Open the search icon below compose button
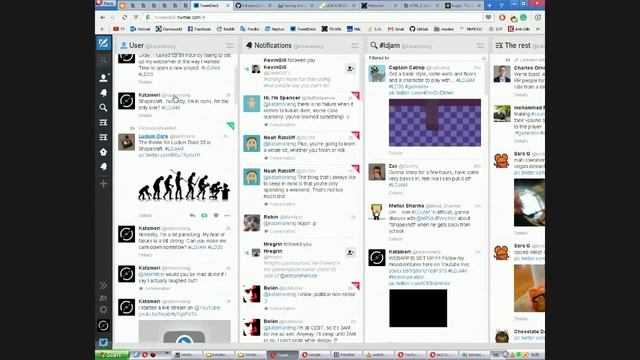The image size is (640, 360). 103,61
